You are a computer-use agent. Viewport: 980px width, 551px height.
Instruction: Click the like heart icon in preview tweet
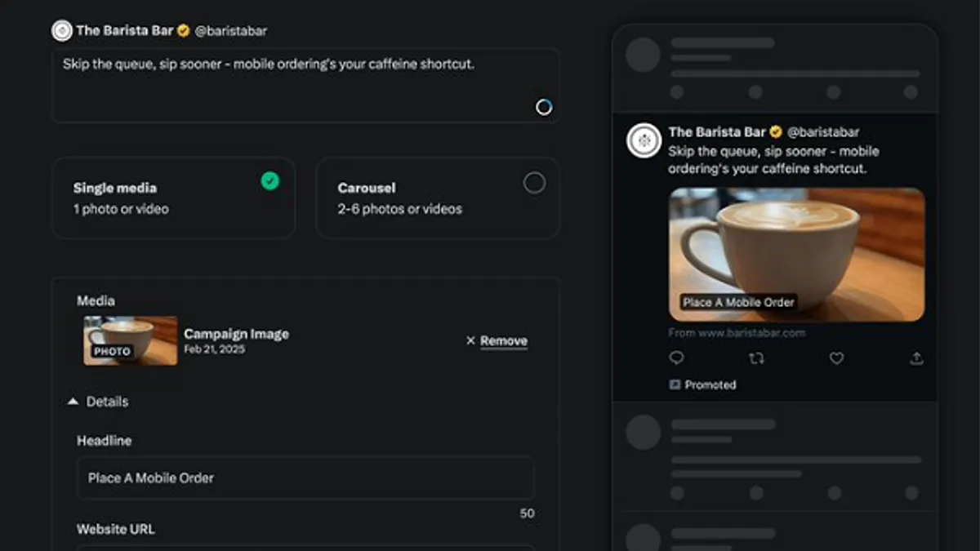(x=836, y=358)
